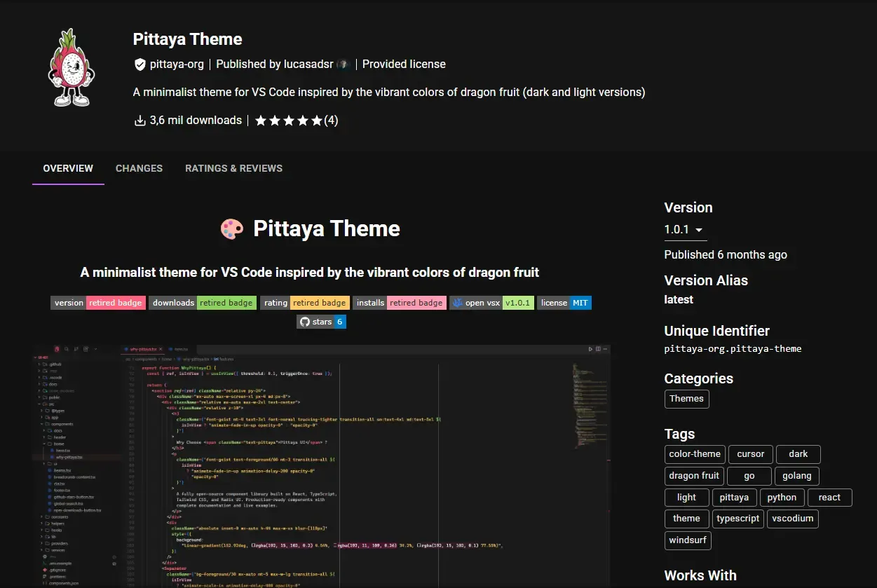Click the downloads retired badge
Viewport: 877px width, 588px height.
[x=203, y=303]
